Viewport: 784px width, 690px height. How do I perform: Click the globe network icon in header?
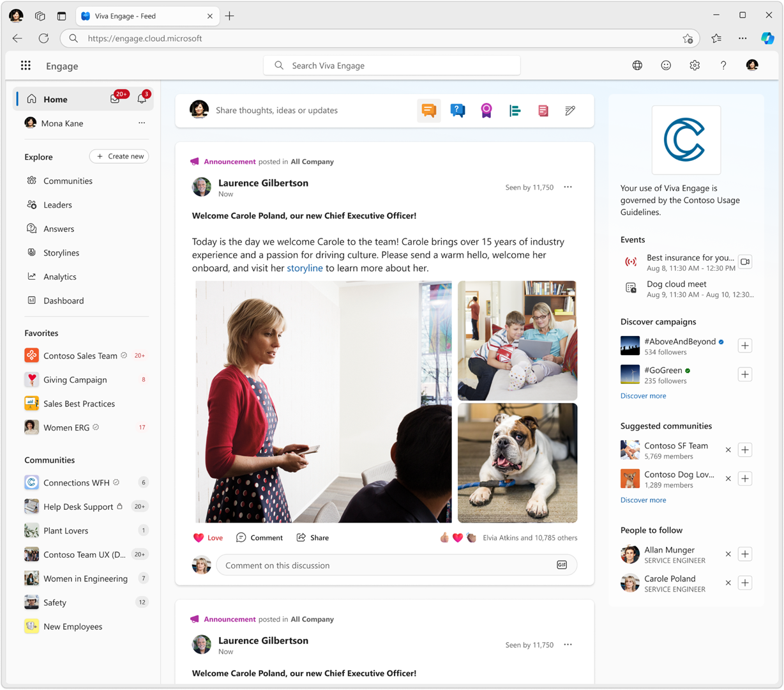(637, 65)
